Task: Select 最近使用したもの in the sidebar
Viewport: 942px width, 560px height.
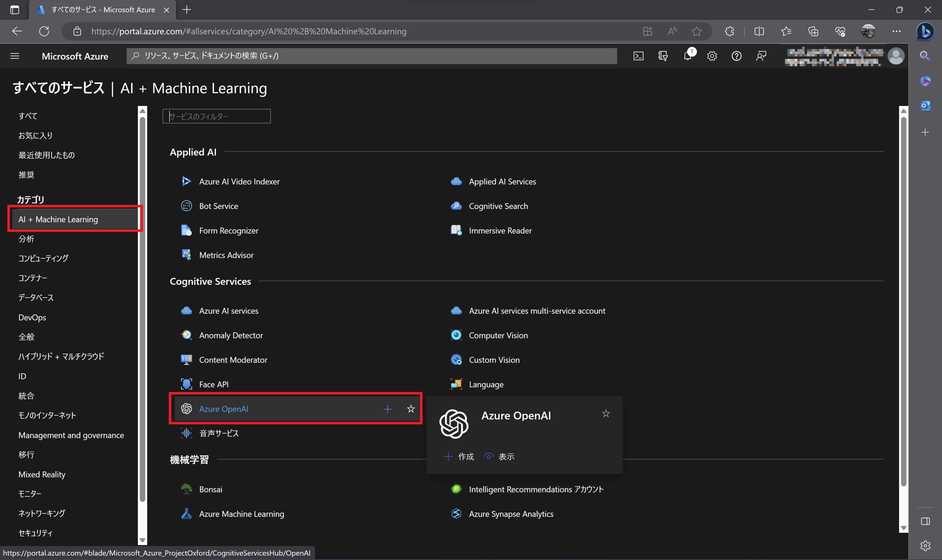Action: (46, 155)
